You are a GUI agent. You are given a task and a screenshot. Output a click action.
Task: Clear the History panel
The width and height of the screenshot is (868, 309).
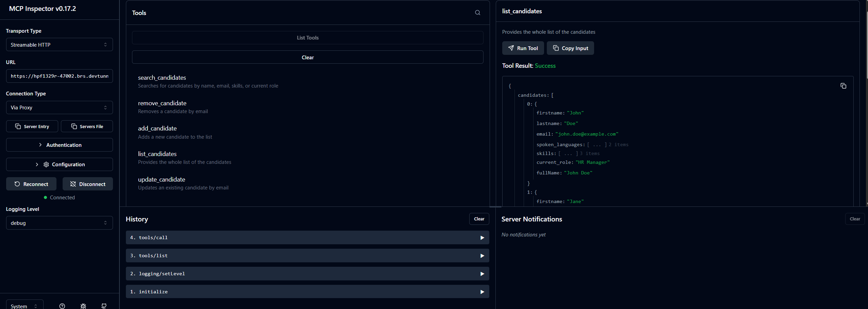479,219
